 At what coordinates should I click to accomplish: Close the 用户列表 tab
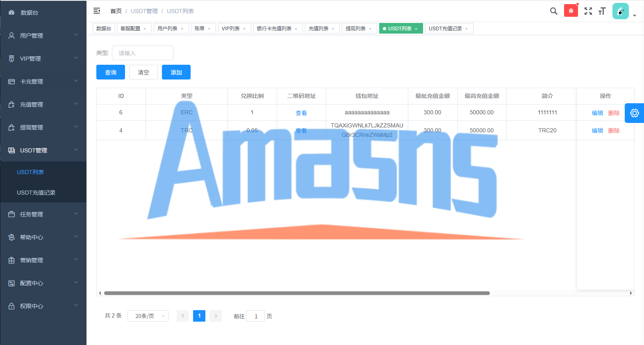[182, 29]
